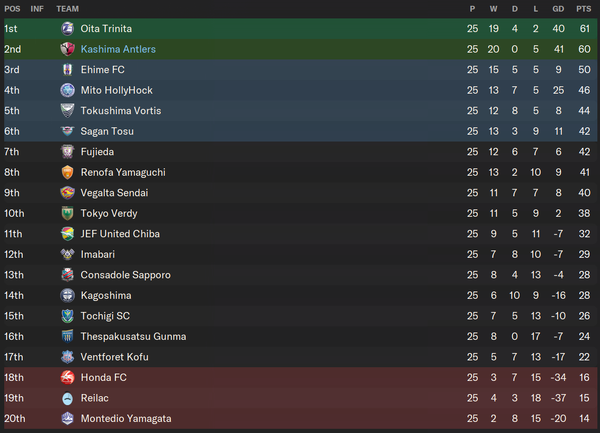
Task: Open the Kashima Antlers team link
Action: pyautogui.click(x=118, y=49)
